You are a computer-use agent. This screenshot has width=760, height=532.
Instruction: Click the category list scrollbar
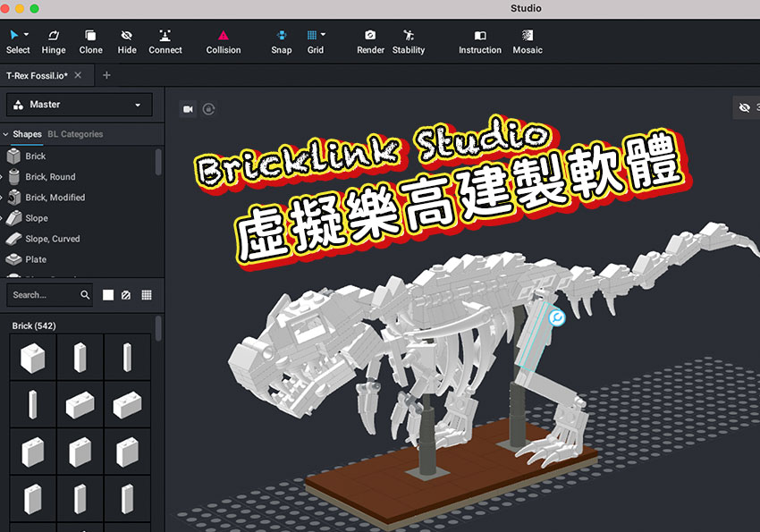point(158,162)
